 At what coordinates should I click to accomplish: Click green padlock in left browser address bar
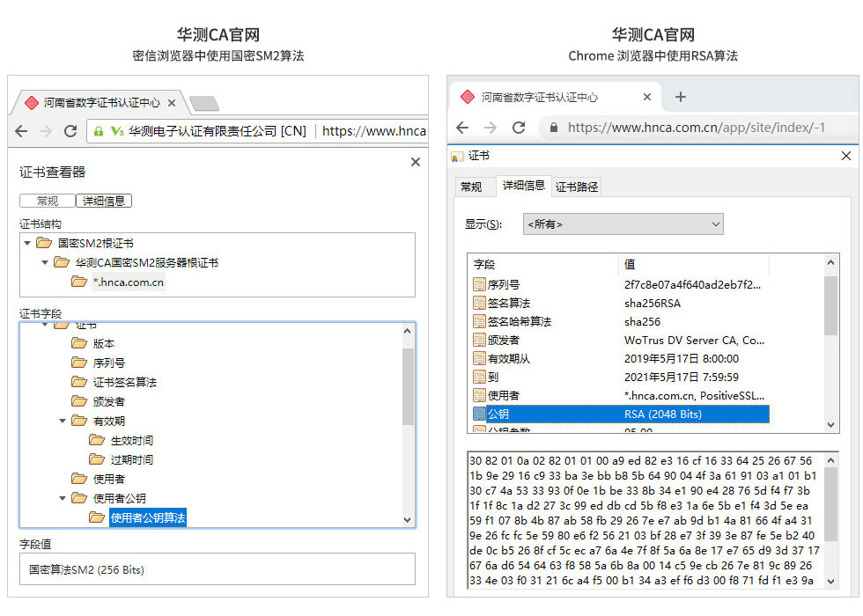(x=99, y=131)
